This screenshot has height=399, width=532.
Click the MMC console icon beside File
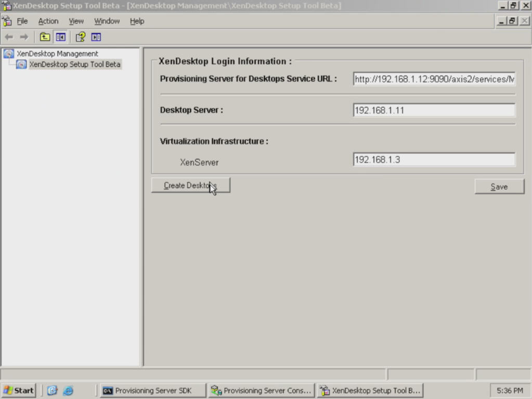tap(7, 21)
